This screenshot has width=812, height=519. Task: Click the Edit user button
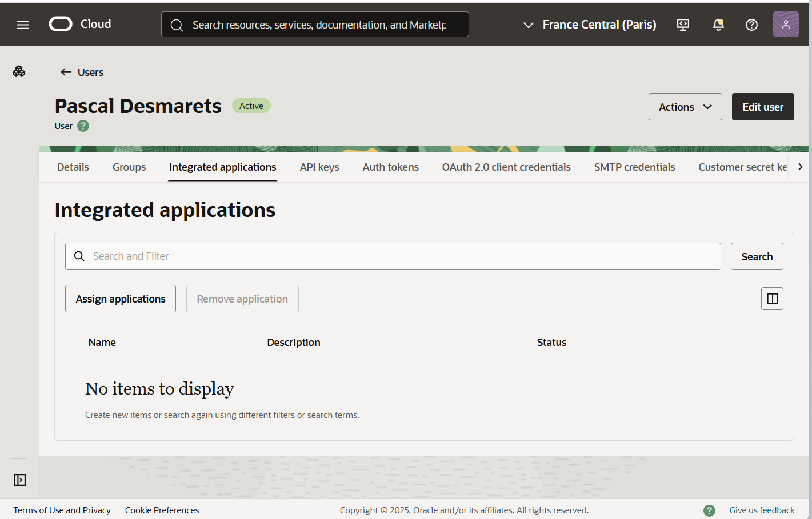coord(762,106)
